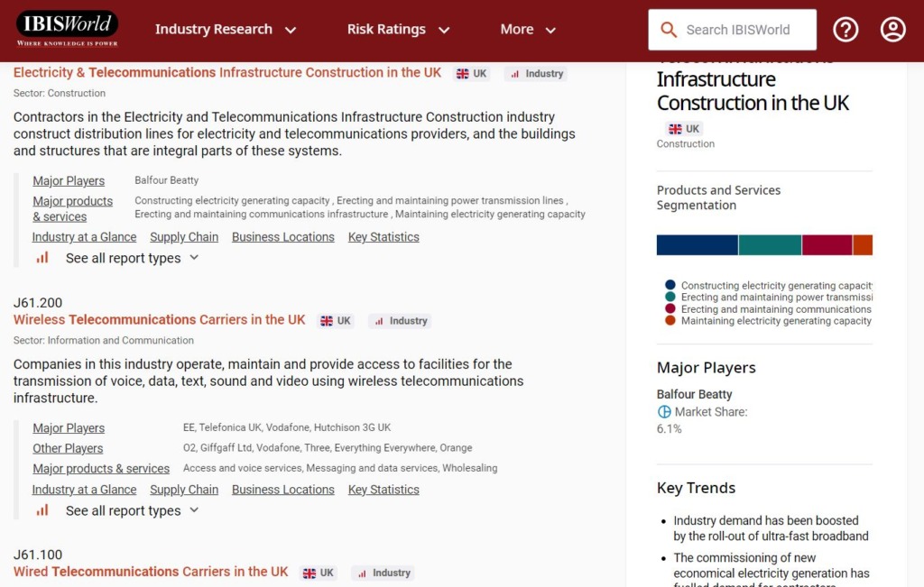Open Wireless Telecommunications Carriers in the UK
The width and height of the screenshot is (924, 587).
click(x=159, y=320)
